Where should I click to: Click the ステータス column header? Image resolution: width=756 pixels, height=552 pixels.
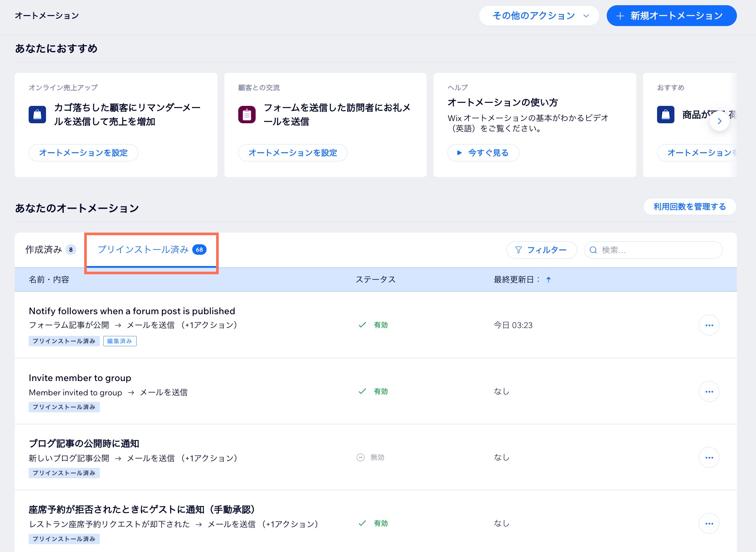click(x=376, y=279)
